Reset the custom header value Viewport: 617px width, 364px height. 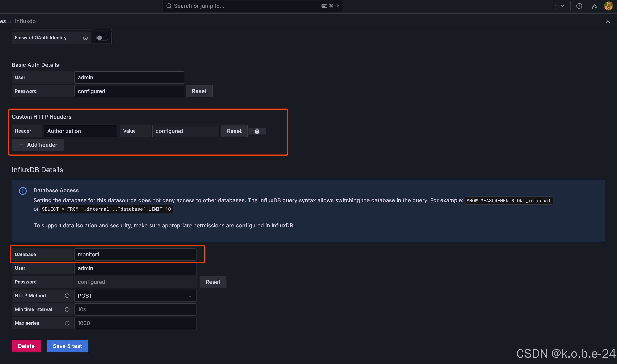pos(234,131)
